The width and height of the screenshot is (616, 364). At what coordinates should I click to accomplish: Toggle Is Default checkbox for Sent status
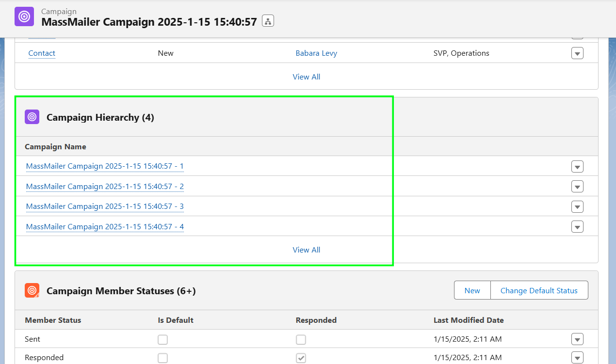(163, 339)
